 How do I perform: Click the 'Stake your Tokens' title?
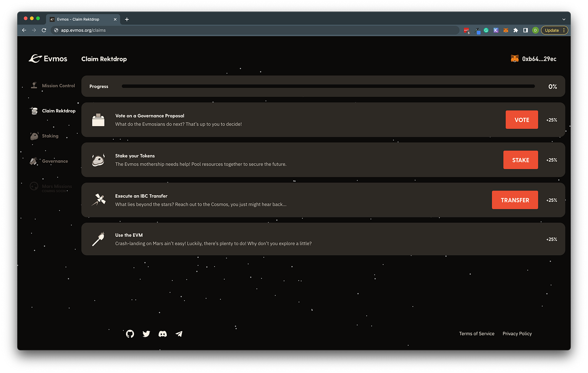[135, 156]
